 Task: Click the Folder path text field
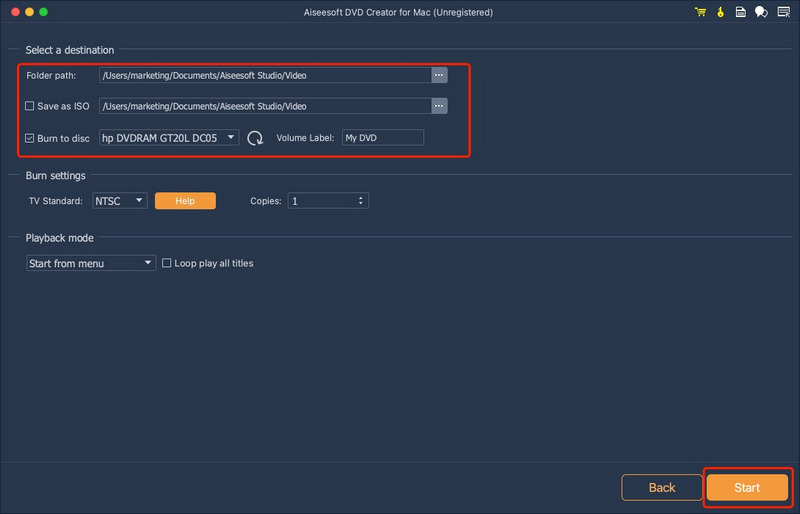click(x=264, y=75)
